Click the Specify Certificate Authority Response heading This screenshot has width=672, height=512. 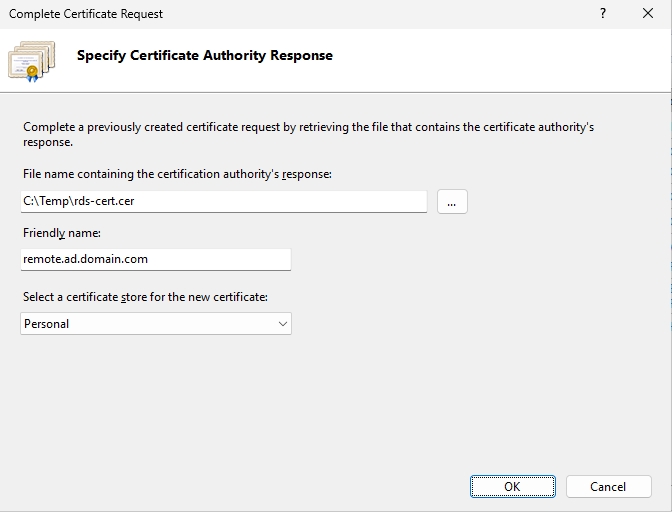pos(204,56)
